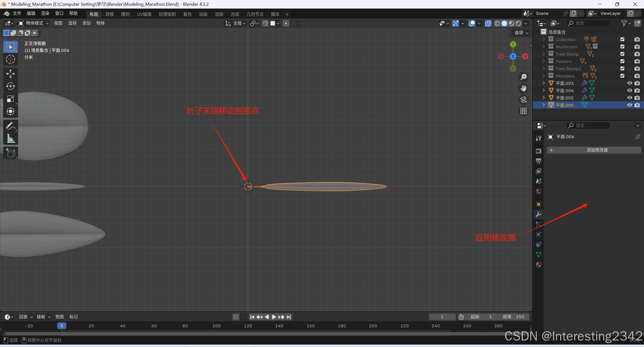
Task: Uncheck the Flowers collection checkbox
Action: point(622,61)
